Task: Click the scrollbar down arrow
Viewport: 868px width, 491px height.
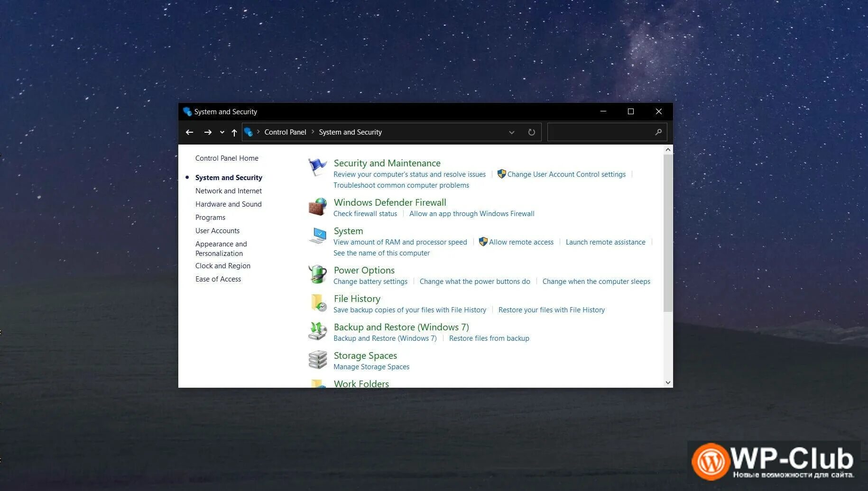Action: 668,382
